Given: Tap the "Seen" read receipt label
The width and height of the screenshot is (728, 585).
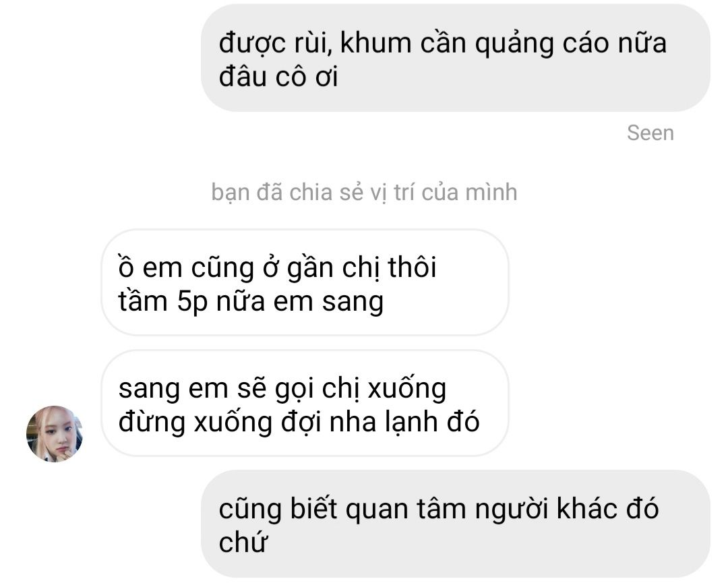Looking at the screenshot, I should pos(650,133).
